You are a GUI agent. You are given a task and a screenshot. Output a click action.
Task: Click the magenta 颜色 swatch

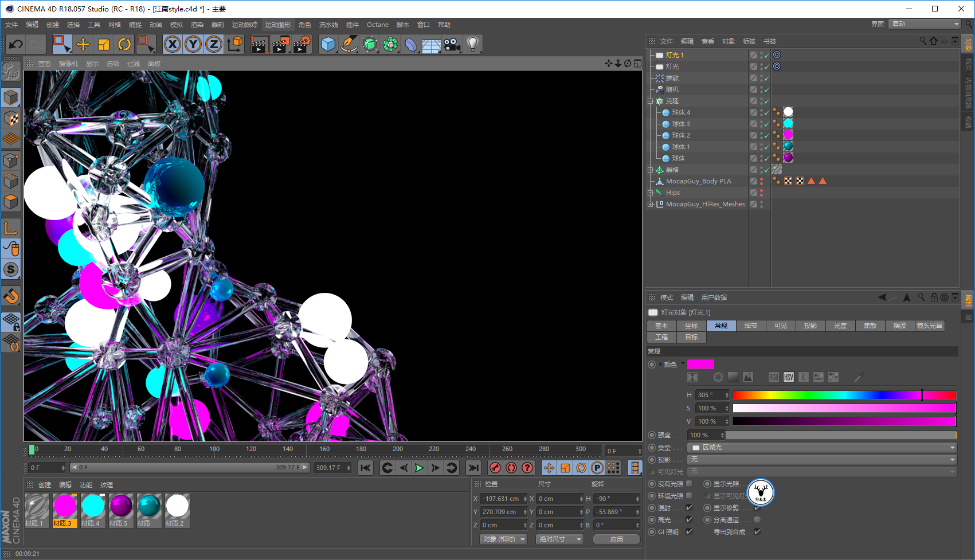pos(700,365)
